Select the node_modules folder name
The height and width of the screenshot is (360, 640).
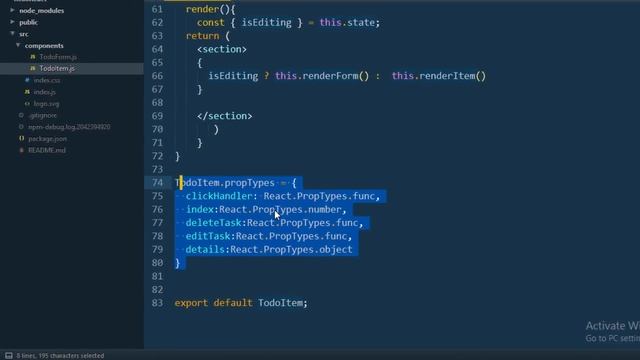tap(42, 11)
